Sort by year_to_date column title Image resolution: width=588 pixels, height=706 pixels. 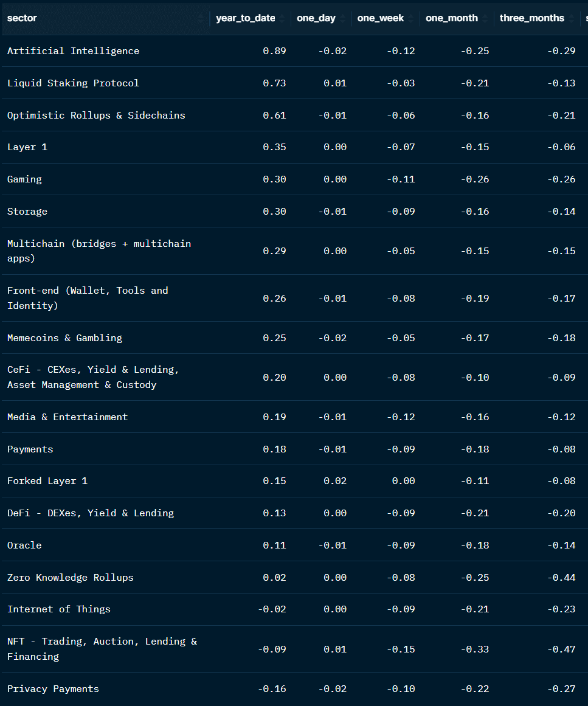(x=245, y=18)
